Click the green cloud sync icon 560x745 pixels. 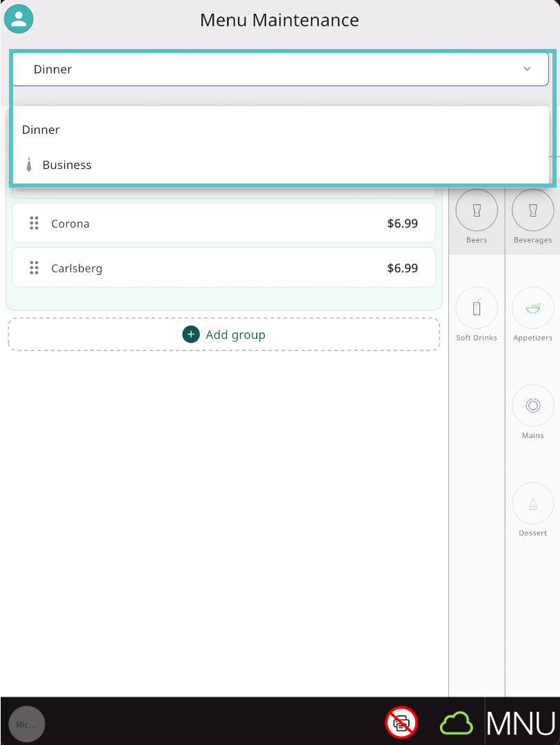(457, 723)
